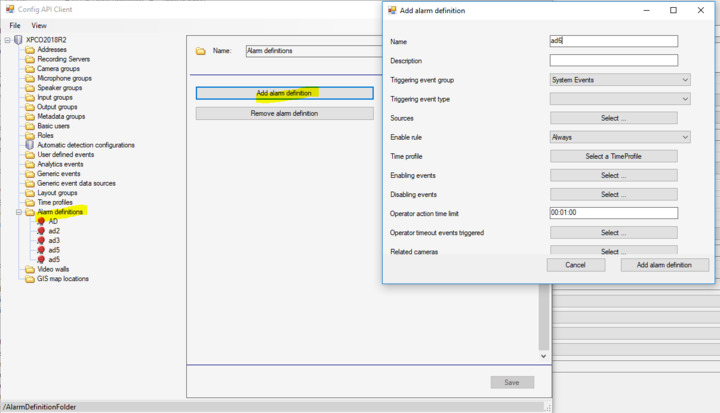The height and width of the screenshot is (413, 720).
Task: Click the red alarm icon beside ad2
Action: [41, 231]
